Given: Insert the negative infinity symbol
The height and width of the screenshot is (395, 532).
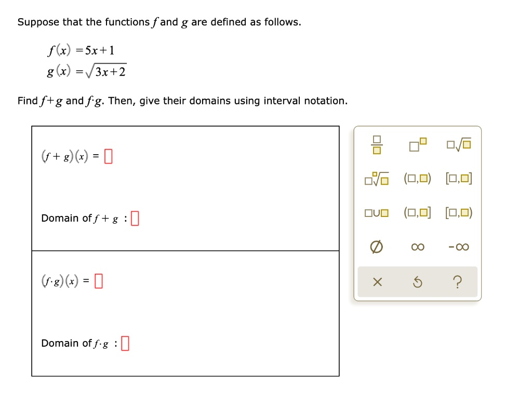Looking at the screenshot, I should [x=459, y=247].
